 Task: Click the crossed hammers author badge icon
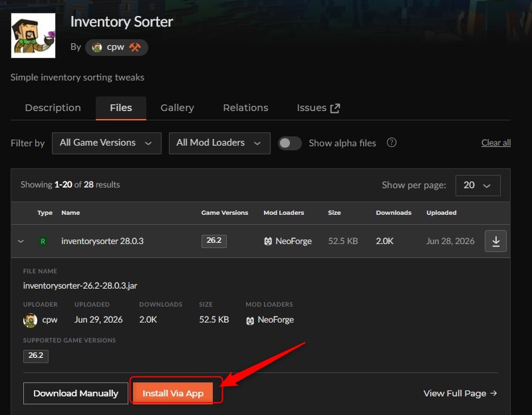135,47
